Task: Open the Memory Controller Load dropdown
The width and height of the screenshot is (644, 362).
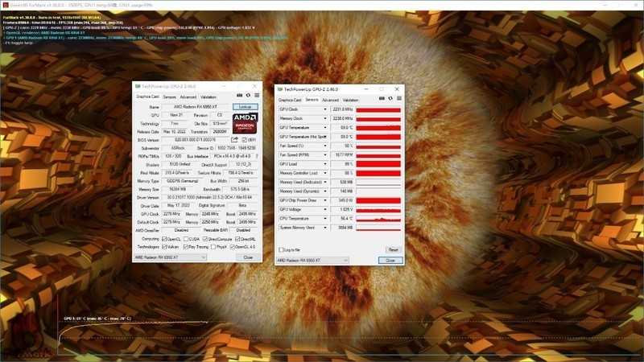Action: pyautogui.click(x=325, y=173)
